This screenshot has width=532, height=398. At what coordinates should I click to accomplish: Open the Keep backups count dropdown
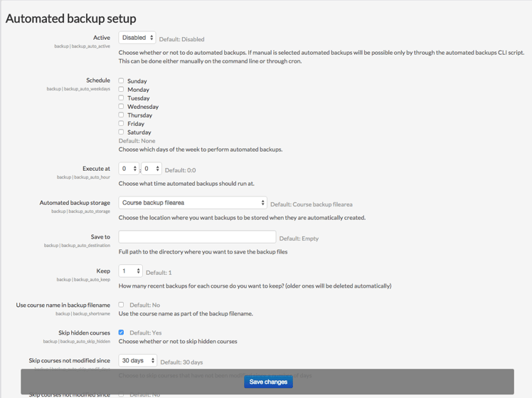pyautogui.click(x=130, y=271)
